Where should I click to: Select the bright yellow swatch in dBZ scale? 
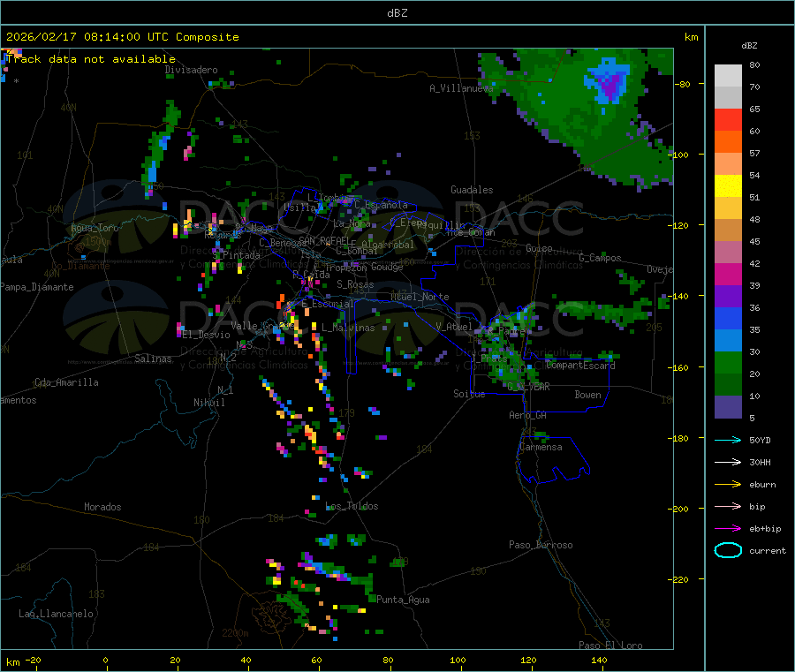728,186
